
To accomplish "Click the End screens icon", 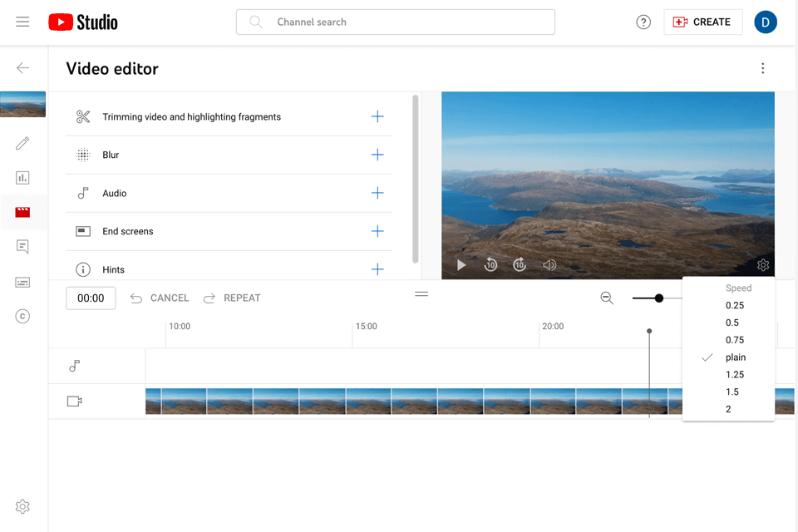I will coord(83,231).
